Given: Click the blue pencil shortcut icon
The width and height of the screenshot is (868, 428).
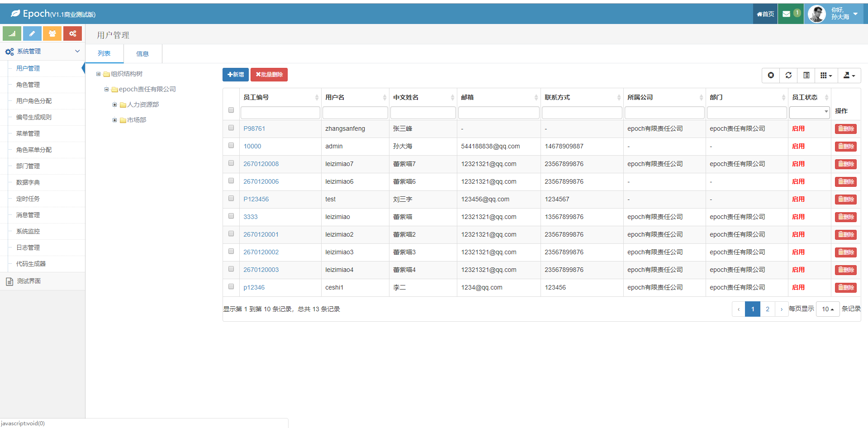Looking at the screenshot, I should (32, 33).
